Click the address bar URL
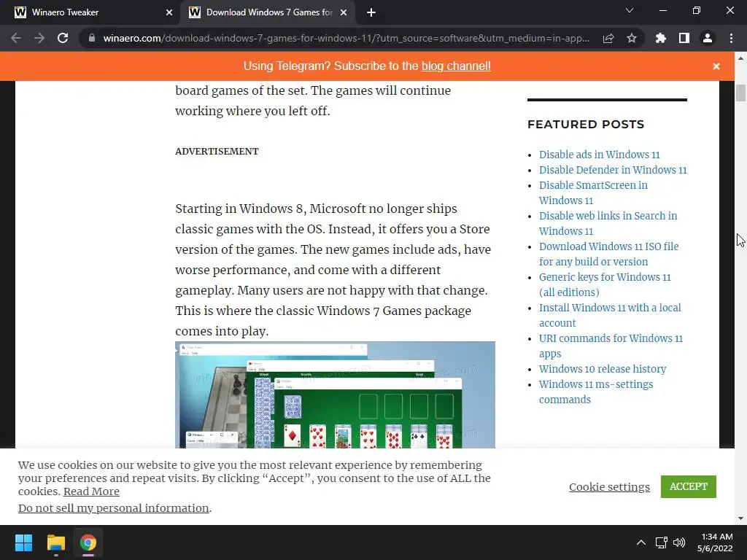 tap(347, 38)
